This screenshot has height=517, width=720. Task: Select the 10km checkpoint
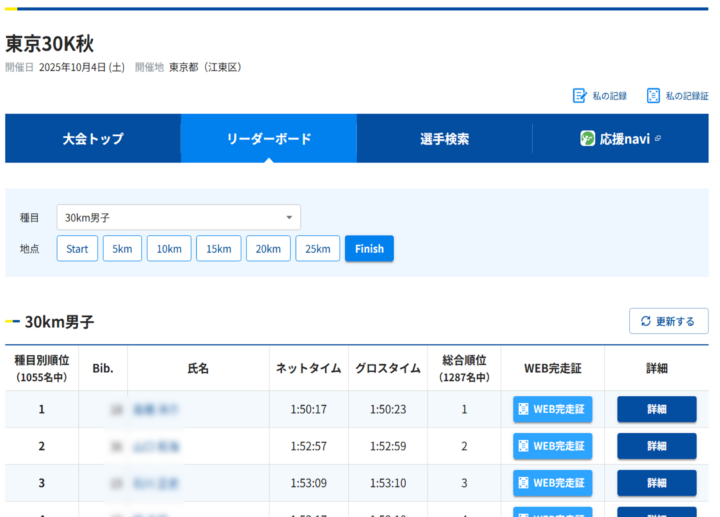point(169,249)
